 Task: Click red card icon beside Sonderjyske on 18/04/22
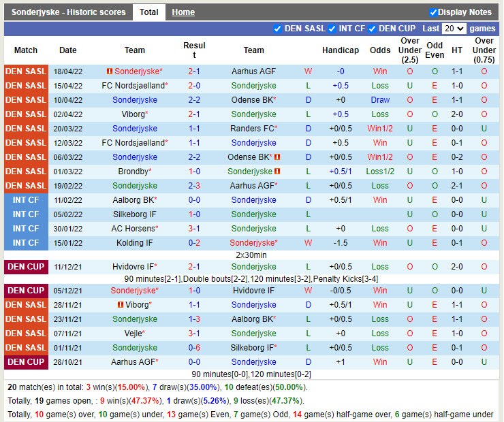[x=110, y=71]
